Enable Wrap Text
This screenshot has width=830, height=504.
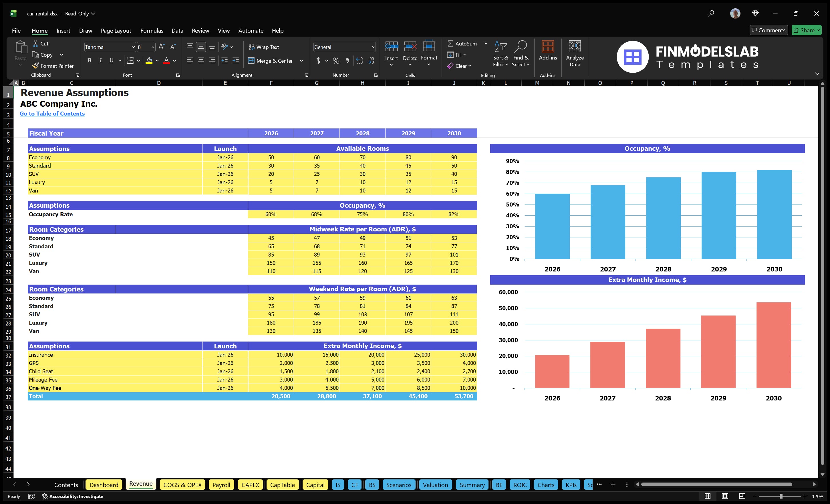pos(265,47)
